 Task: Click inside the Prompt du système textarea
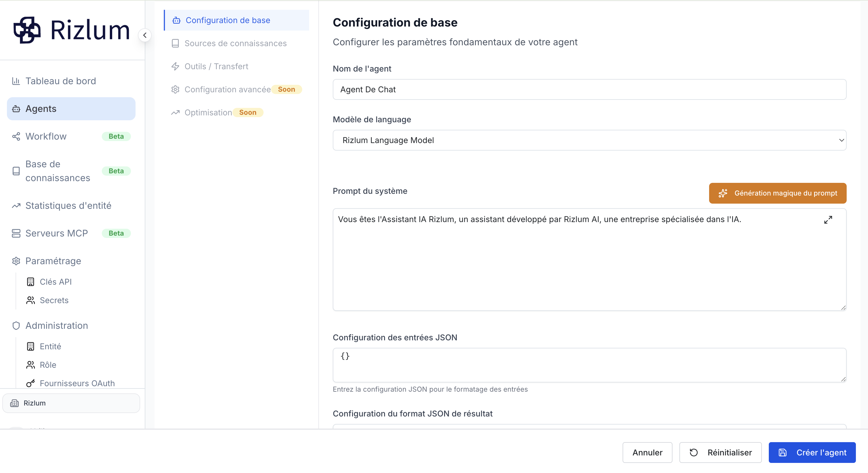(x=589, y=259)
